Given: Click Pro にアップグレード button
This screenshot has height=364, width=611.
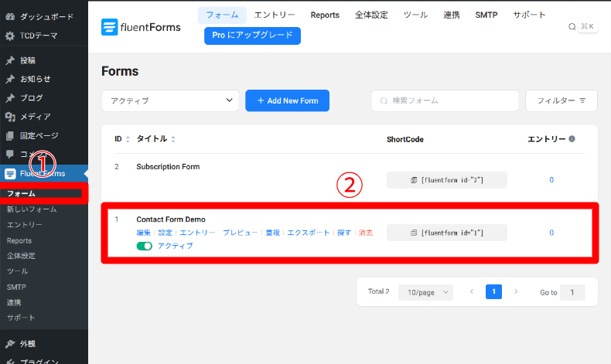Looking at the screenshot, I should [x=252, y=36].
